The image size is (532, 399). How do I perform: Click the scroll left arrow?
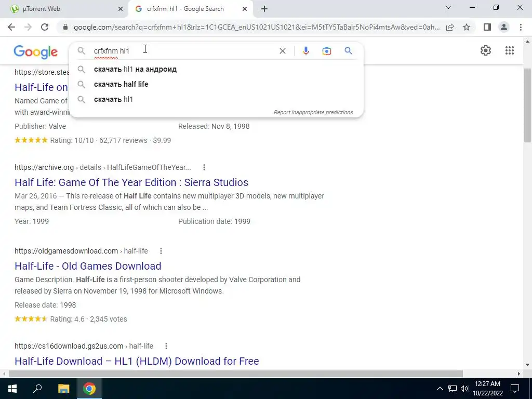coord(4,374)
